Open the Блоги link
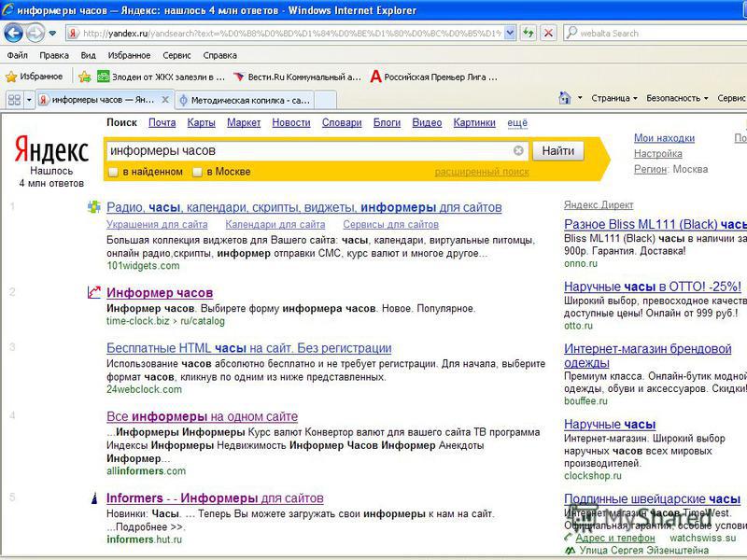This screenshot has height=560, width=747. coord(387,123)
